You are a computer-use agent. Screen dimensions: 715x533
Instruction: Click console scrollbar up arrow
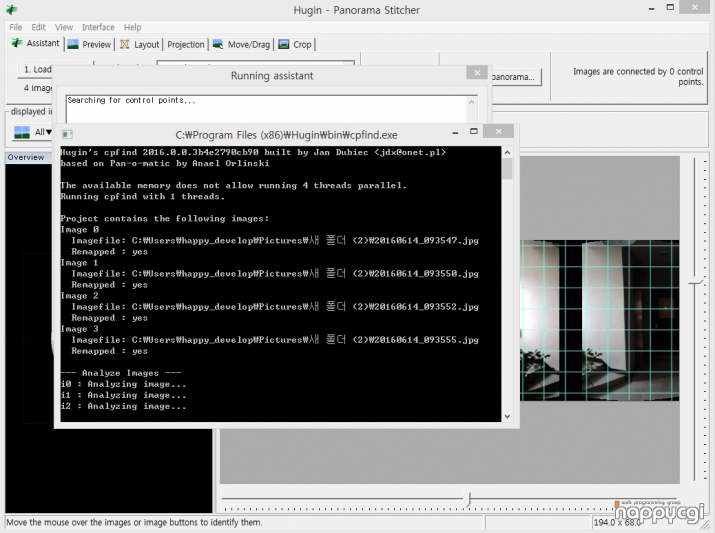point(507,152)
